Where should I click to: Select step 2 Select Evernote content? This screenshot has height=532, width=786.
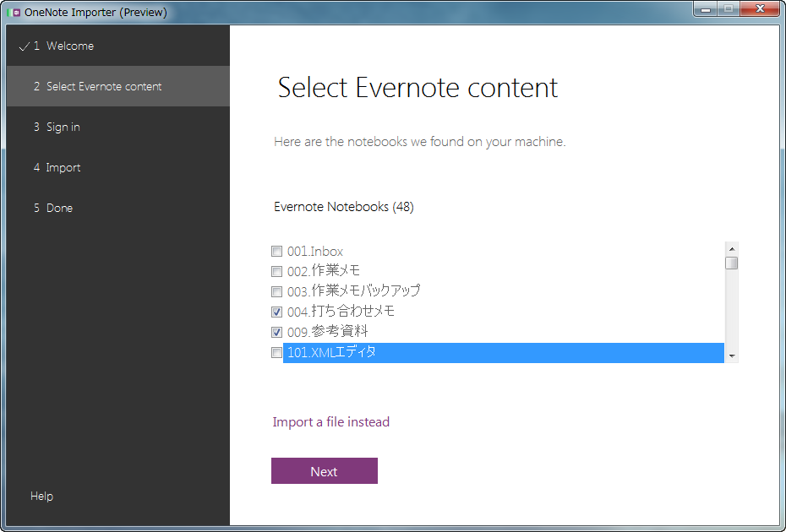coord(117,86)
